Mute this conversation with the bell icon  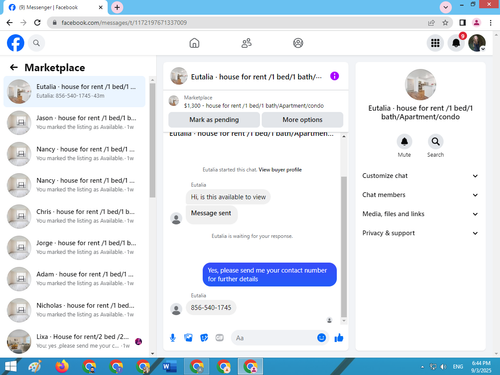tap(404, 142)
